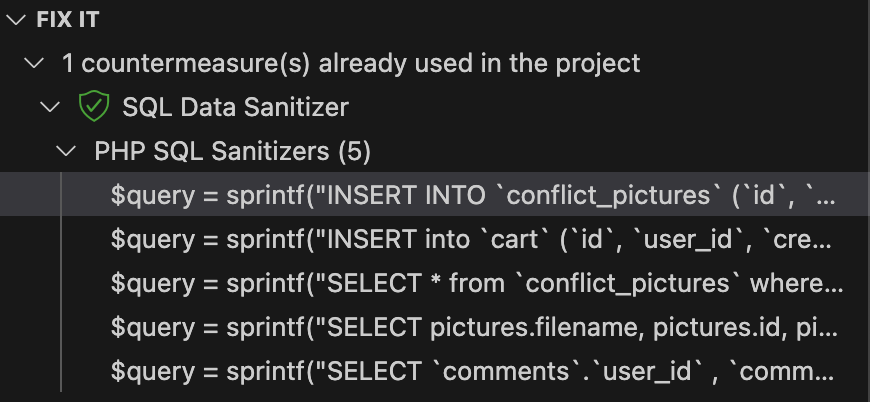Click empty row space right of SQL Data Sanitizer
Screen dimensions: 870x402
click(600, 106)
